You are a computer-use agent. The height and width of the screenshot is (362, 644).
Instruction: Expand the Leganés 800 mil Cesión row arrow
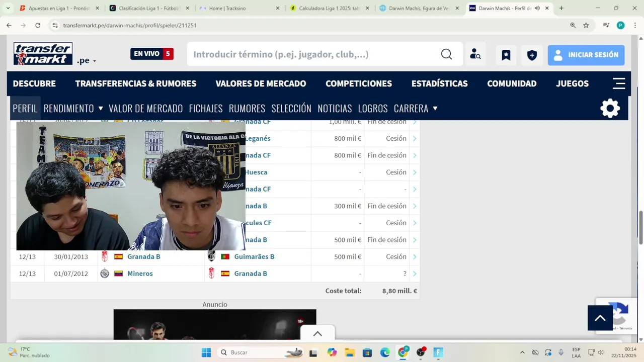415,139
